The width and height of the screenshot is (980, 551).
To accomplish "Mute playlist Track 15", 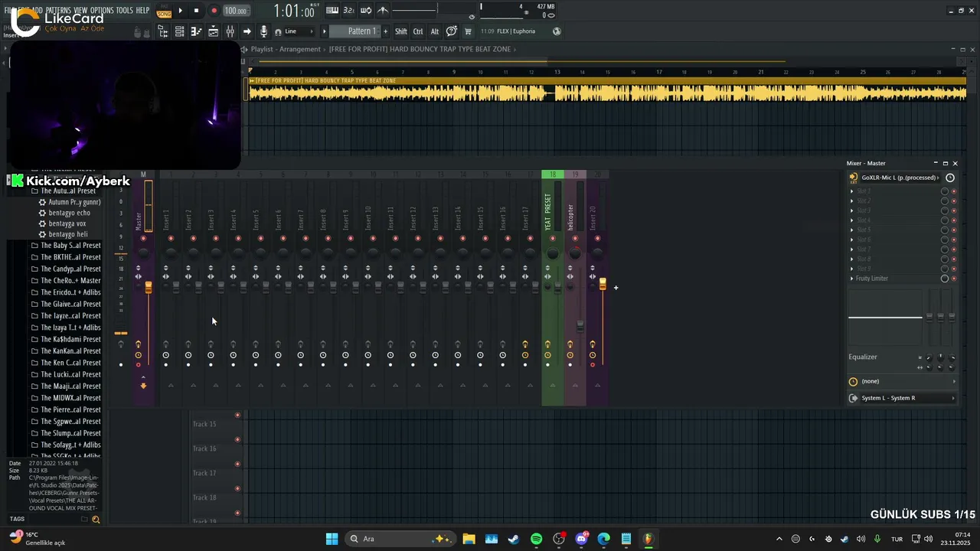I will click(x=237, y=416).
